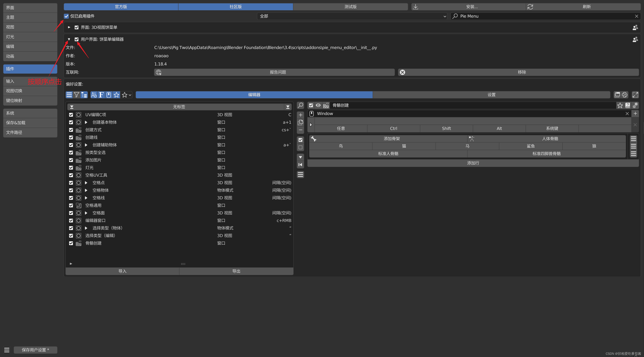Viewport: 644px width, 357px height.
Task: Toggle checkbox of UV编辑C项 row
Action: [x=71, y=115]
